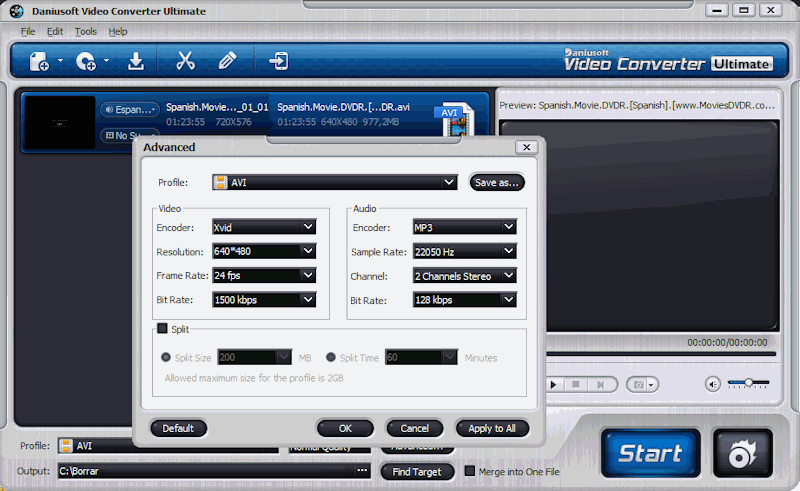Select the Split Size radio button

[x=166, y=357]
